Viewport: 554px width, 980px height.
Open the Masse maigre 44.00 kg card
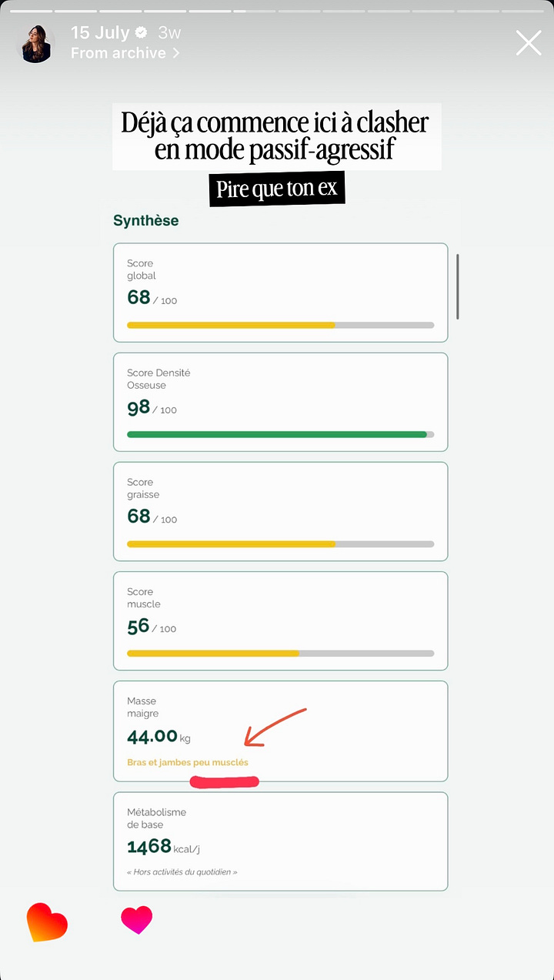click(280, 731)
